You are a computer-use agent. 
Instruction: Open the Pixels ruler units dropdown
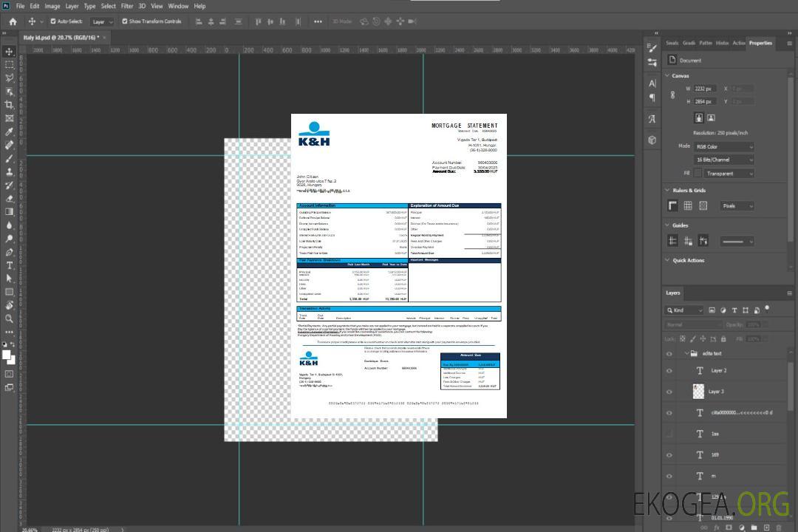tap(737, 206)
